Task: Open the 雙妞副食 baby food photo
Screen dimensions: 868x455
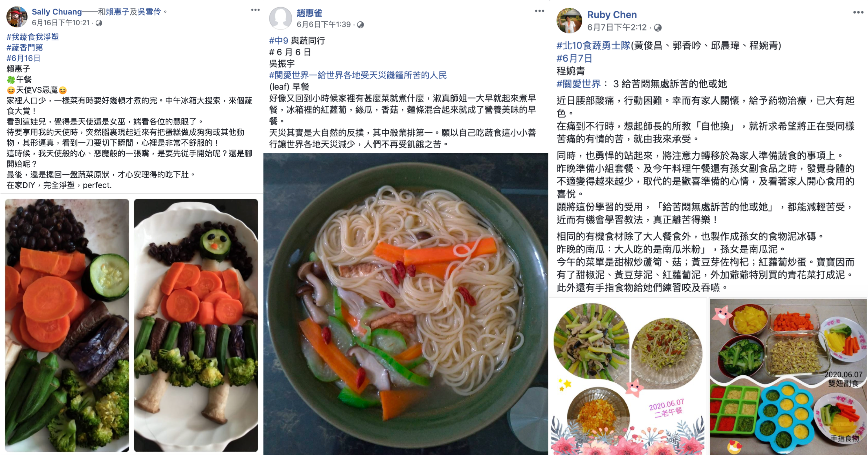Action: (788, 377)
